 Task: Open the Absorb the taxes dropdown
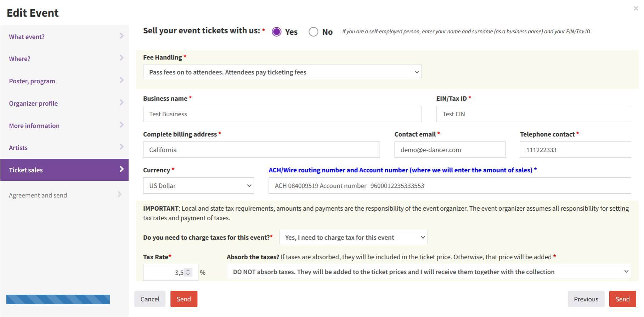(x=429, y=272)
